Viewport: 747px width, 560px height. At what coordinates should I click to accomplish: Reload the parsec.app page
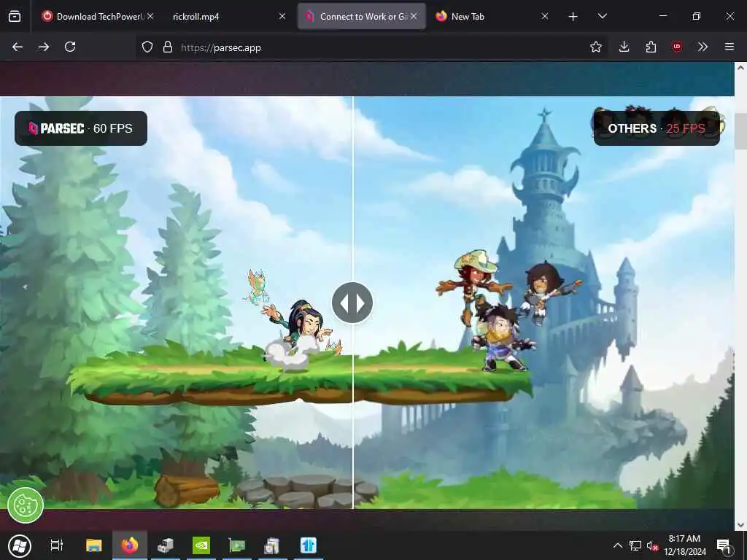point(70,47)
